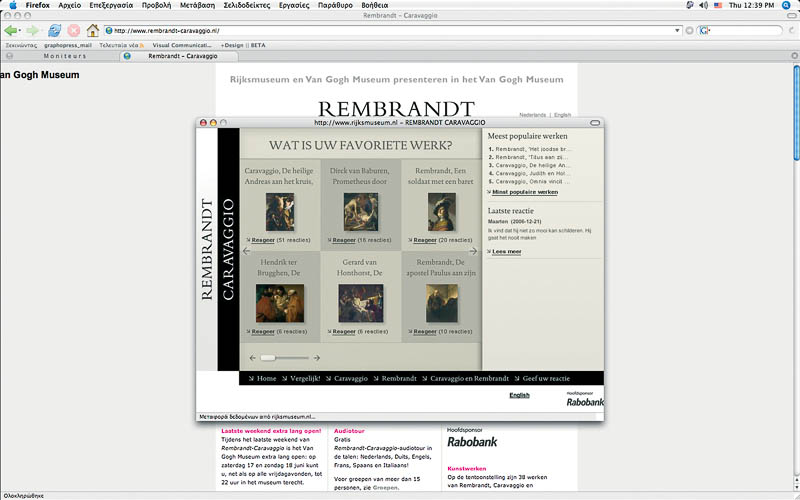Image resolution: width=800 pixels, height=500 pixels.
Task: Open the Σελιδοδείκτες menu
Action: (x=246, y=5)
